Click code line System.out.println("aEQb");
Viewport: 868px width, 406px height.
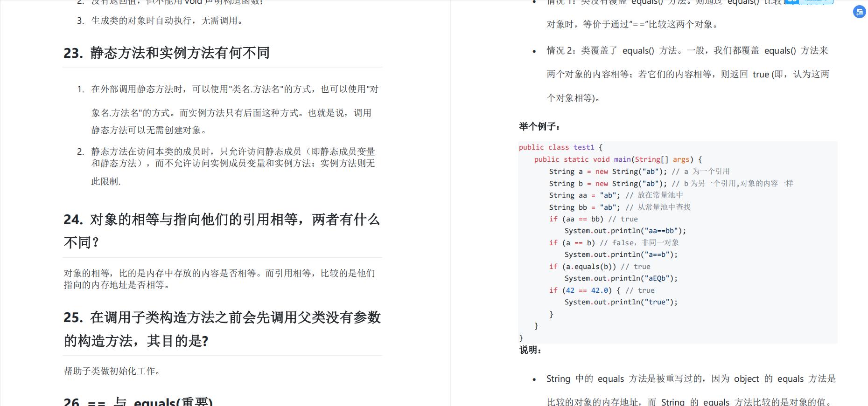(621, 278)
